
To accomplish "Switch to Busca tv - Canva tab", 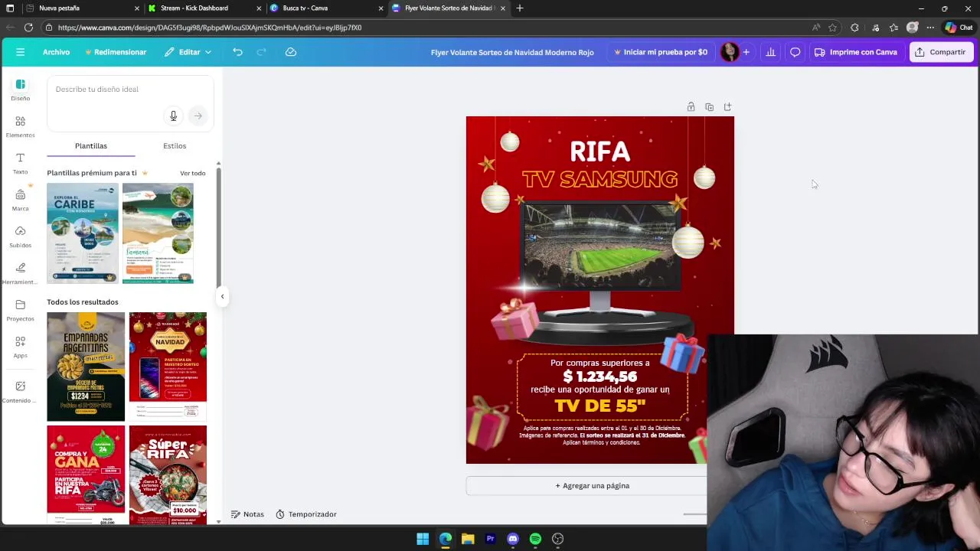I will click(x=325, y=8).
